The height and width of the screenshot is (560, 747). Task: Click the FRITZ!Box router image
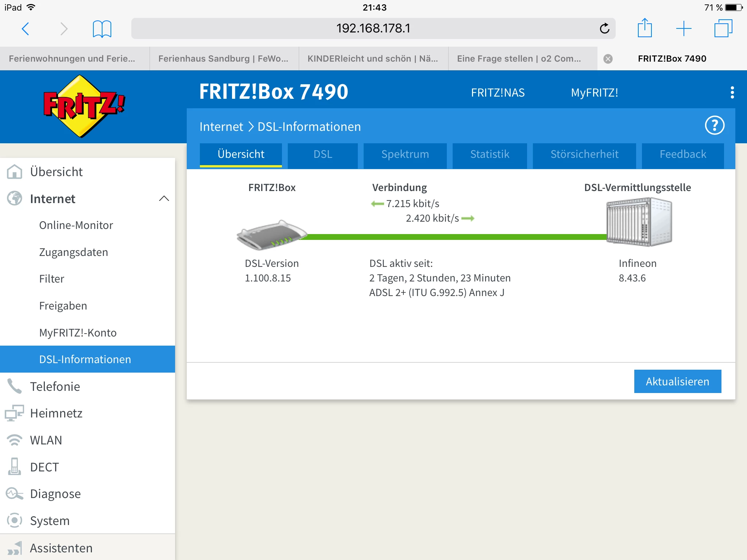pos(272,235)
